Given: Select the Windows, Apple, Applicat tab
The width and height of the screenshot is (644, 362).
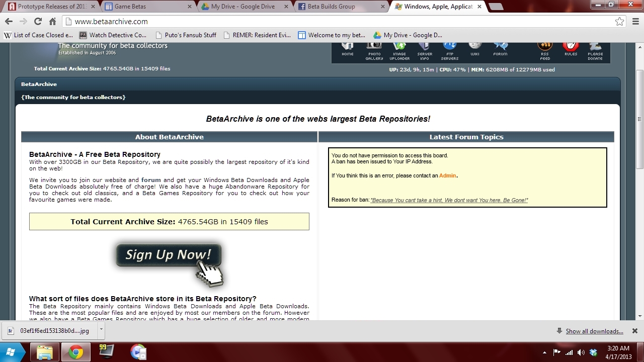Looking at the screenshot, I should (x=437, y=7).
